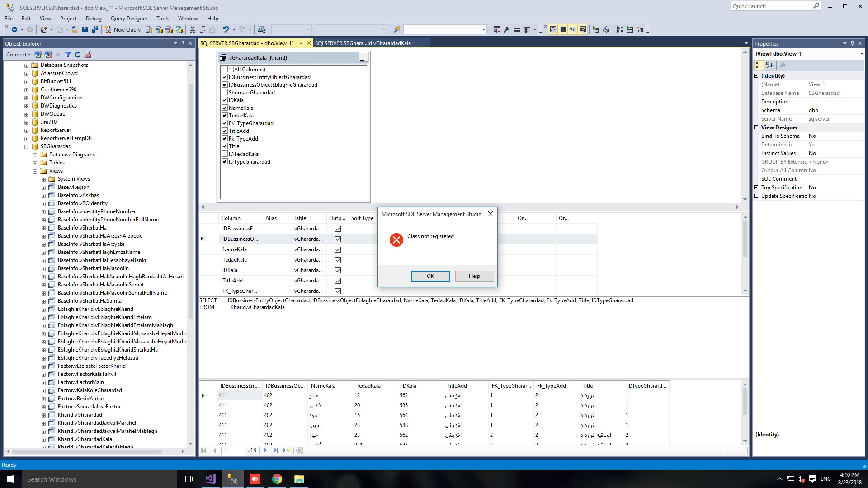Open the Connect dropdown in Object Explorer
The height and width of the screenshot is (488, 868).
pos(19,55)
